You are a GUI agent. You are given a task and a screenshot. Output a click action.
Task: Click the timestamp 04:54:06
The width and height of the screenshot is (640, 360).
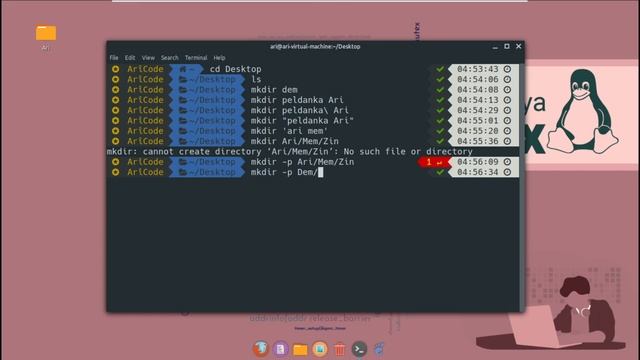(x=478, y=79)
